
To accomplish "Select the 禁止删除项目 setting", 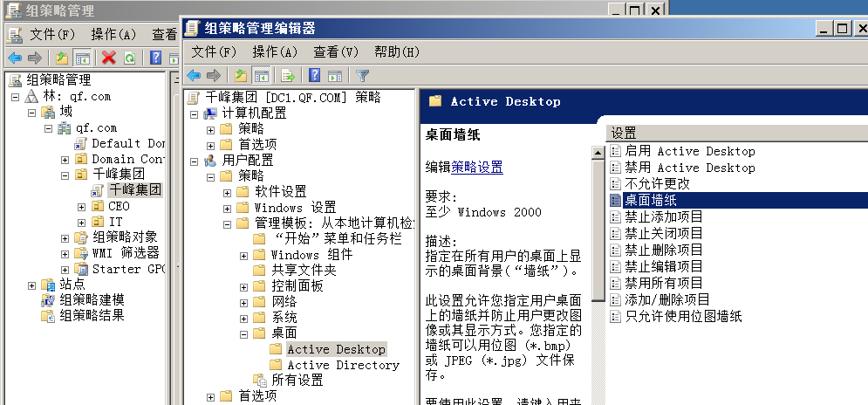I will point(664,250).
